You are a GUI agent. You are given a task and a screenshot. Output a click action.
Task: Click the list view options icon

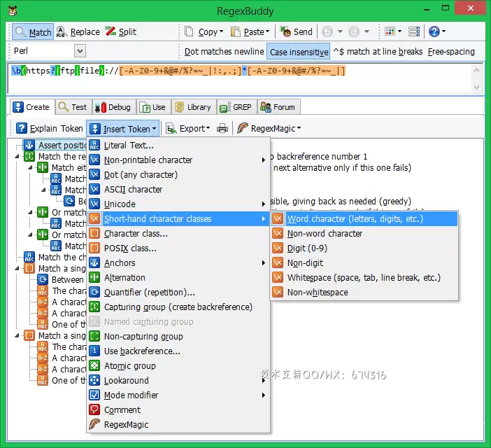pos(414,31)
